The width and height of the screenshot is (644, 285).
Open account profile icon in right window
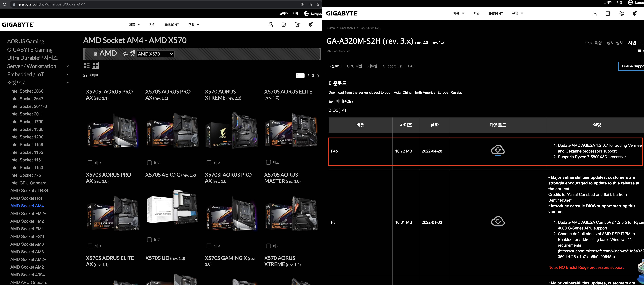click(595, 13)
